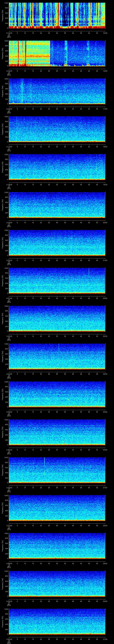Click the Frequency (Hz) axis label of the 2:30:00 panel
114x644 pixels.
[x=3, y=621]
